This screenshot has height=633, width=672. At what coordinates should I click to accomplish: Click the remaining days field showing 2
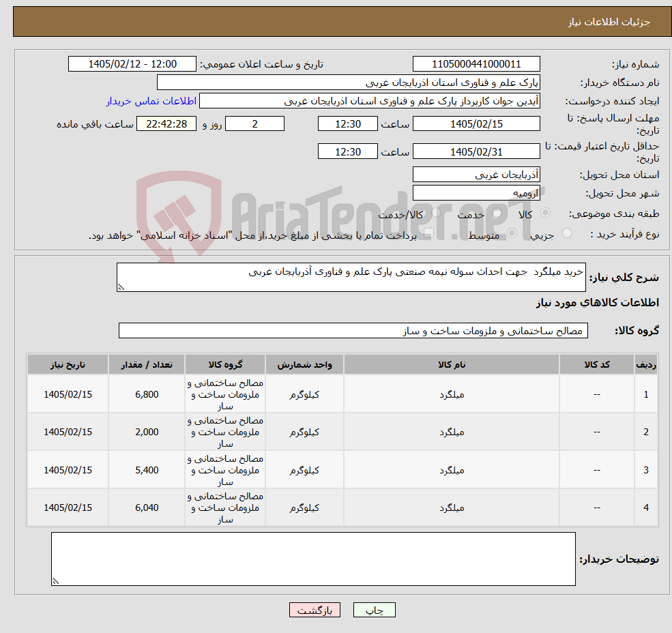coord(254,124)
